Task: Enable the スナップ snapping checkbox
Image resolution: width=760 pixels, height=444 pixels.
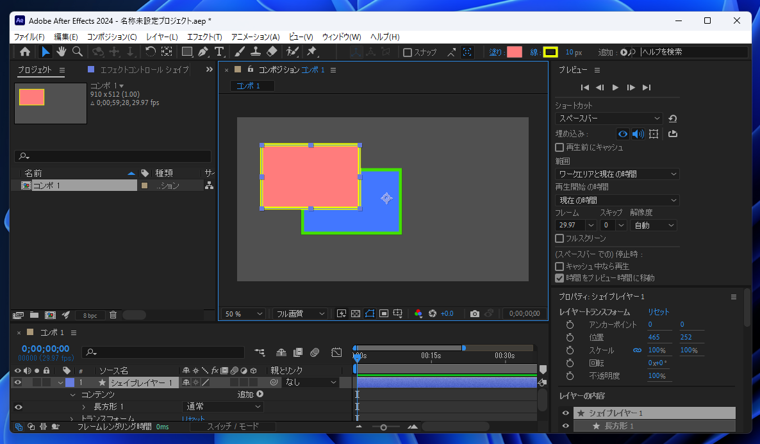Action: [407, 52]
